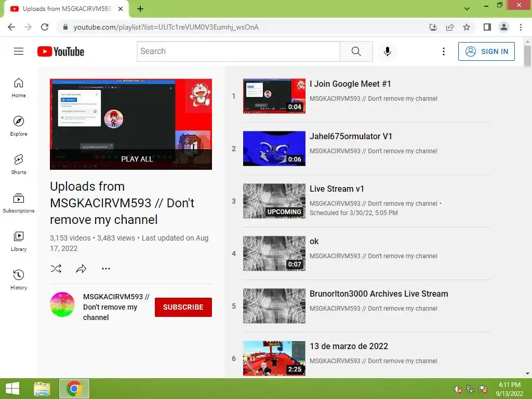The height and width of the screenshot is (399, 532).
Task: Click blue Jahel675ormulator V1 thumbnail
Action: (x=274, y=149)
